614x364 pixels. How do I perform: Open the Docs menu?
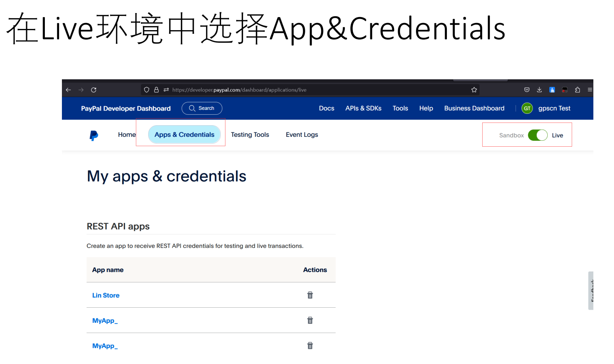(327, 108)
